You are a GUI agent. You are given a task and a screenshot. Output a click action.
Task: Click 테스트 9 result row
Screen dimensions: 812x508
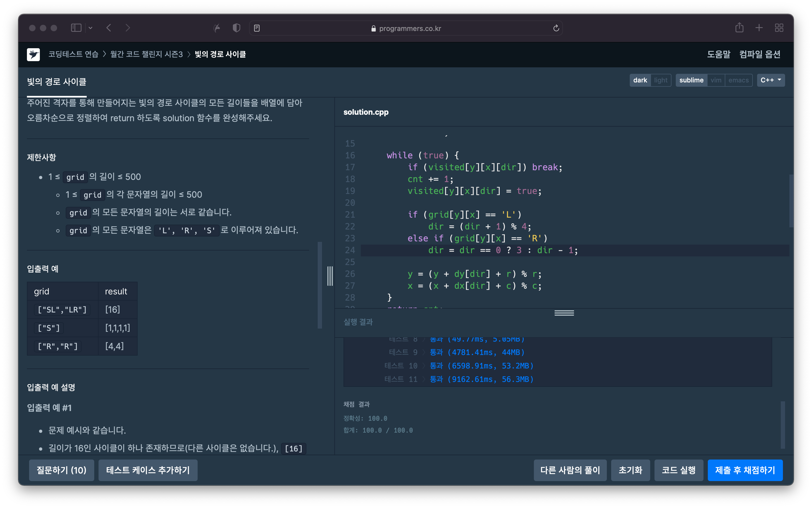tap(456, 352)
